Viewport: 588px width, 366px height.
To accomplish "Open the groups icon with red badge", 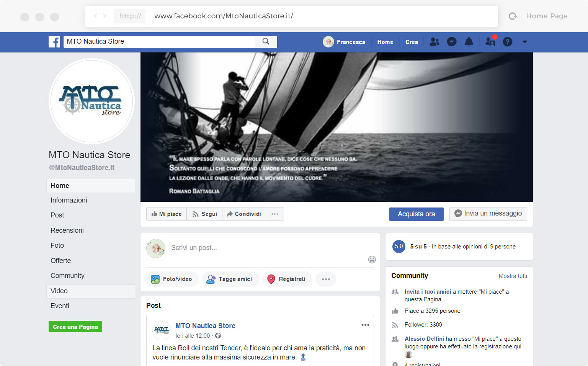I will [490, 41].
